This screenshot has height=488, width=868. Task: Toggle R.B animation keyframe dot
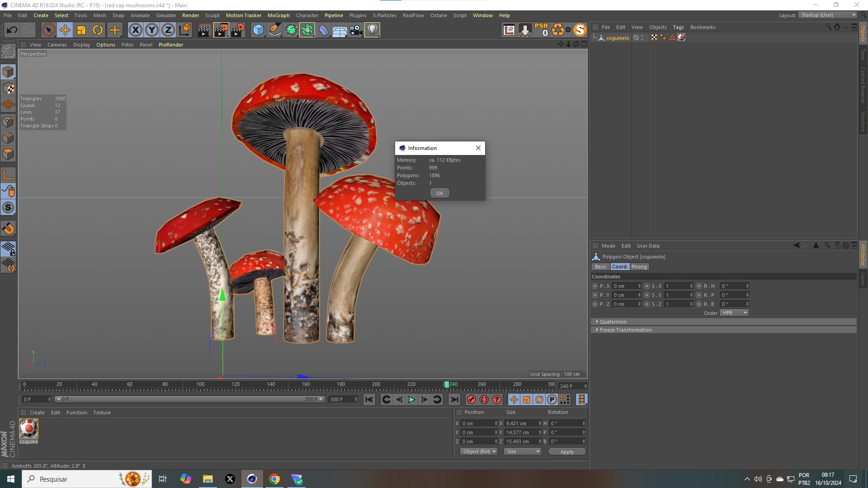click(x=699, y=304)
